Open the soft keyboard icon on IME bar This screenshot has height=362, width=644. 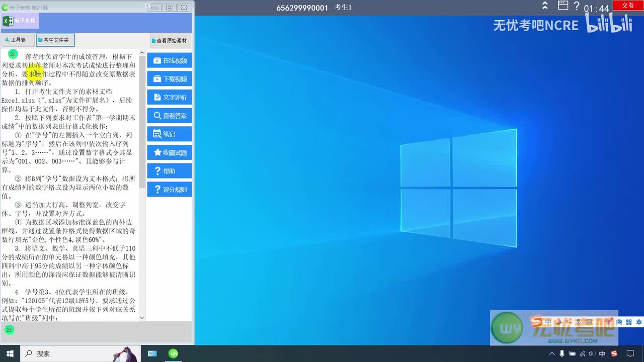pyautogui.click(x=588, y=322)
